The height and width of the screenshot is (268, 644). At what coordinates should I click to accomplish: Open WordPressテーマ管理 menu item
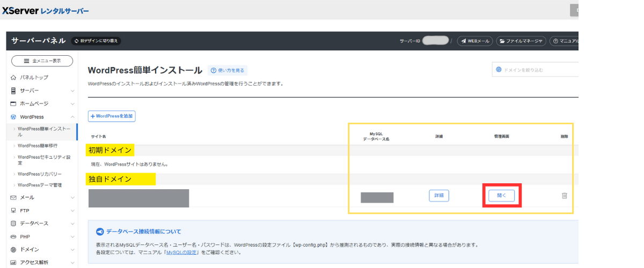40,185
